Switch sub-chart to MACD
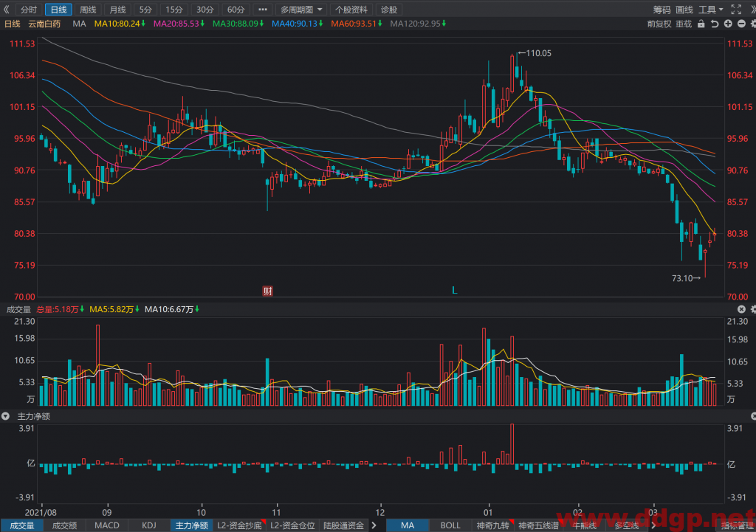Viewport: 756px width, 532px height. (106, 525)
